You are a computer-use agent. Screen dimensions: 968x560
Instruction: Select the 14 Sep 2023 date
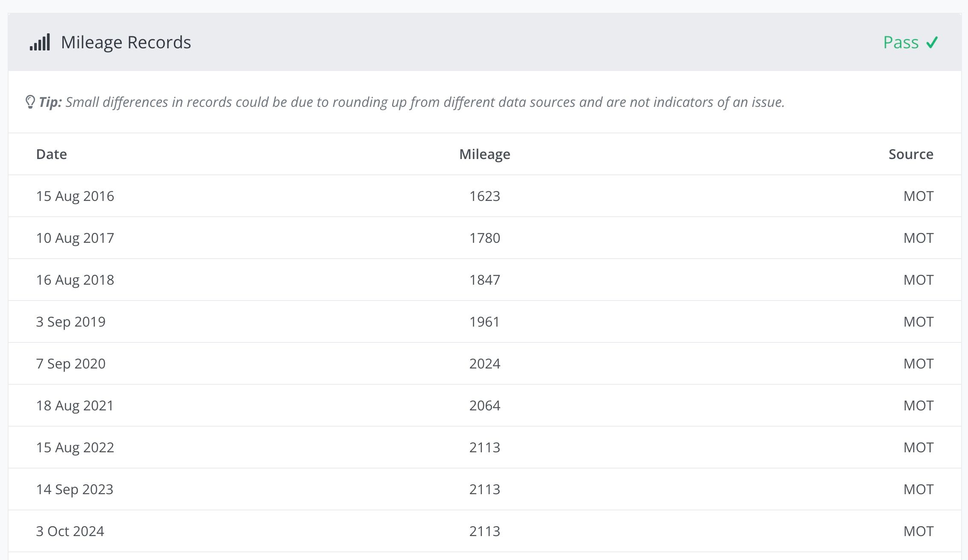click(x=74, y=489)
